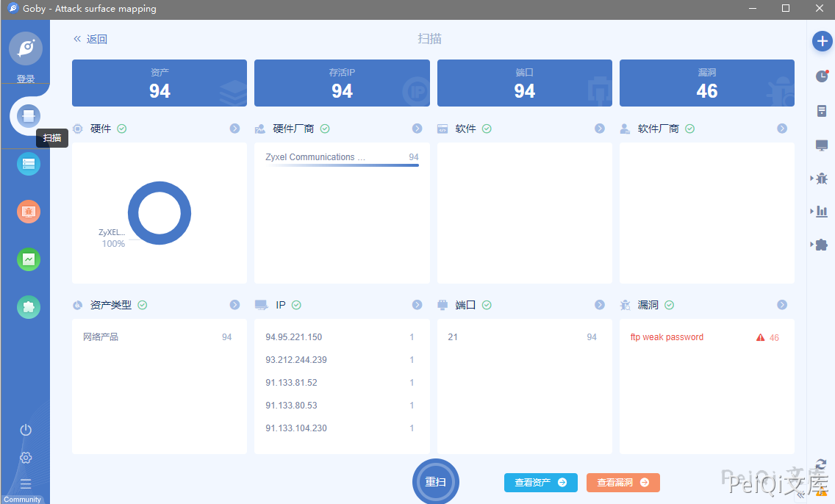Click the ZyXEL hardware donut chart

(160, 213)
